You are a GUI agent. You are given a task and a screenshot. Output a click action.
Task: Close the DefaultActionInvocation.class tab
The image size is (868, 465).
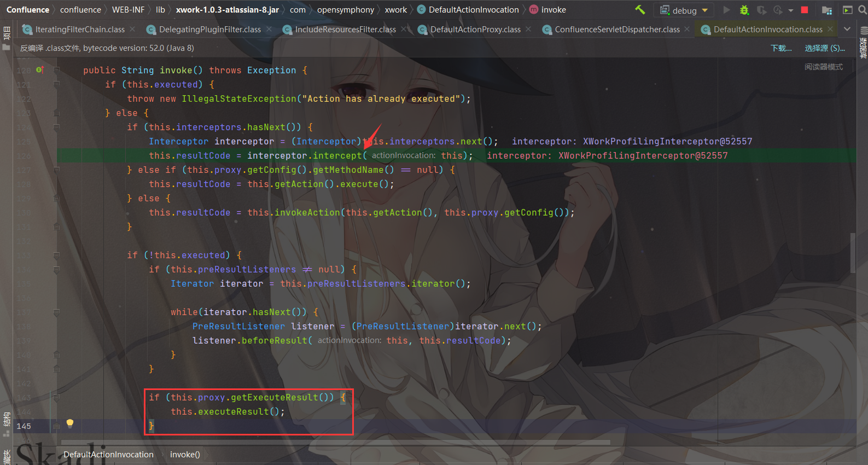tap(830, 29)
